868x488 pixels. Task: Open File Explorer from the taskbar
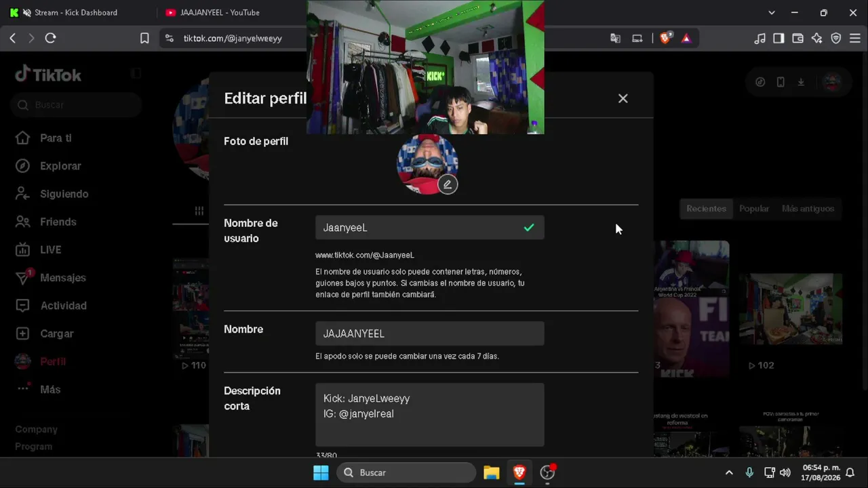[x=491, y=472]
